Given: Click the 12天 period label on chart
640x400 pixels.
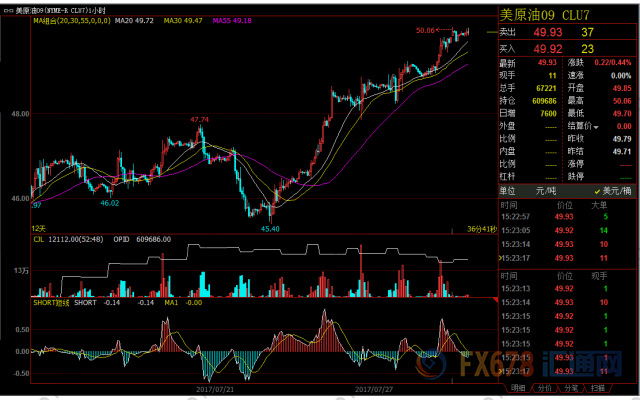Looking at the screenshot, I should click(x=40, y=228).
